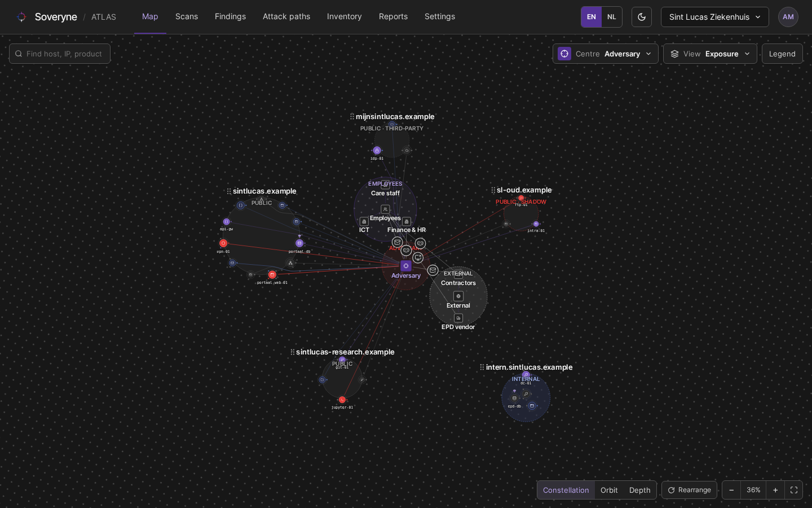Click the Soveryne logo icon

tap(21, 17)
